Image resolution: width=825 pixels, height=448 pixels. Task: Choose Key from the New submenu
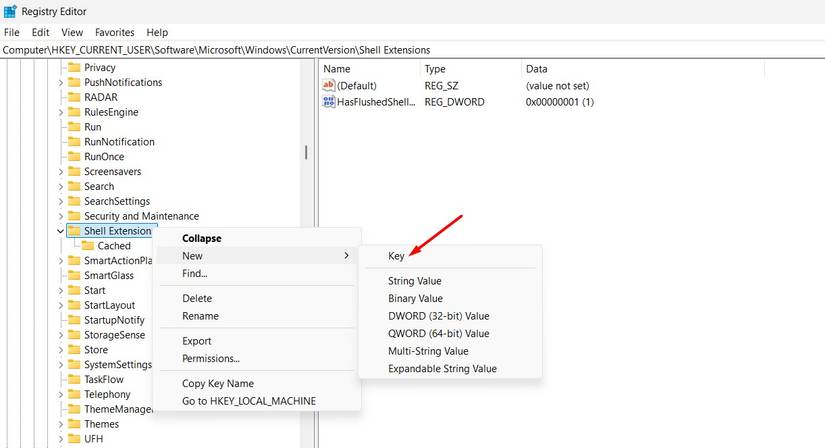450,256
